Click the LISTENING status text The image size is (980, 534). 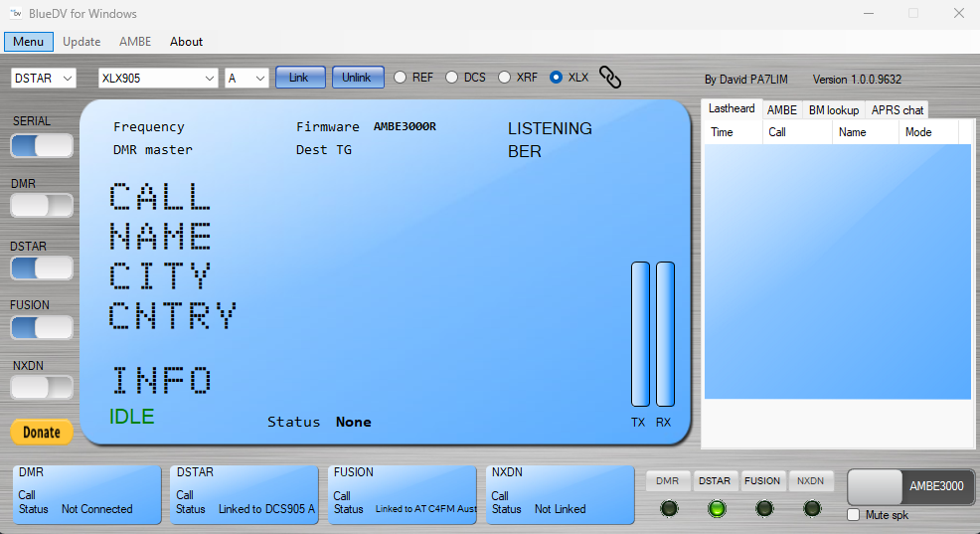pyautogui.click(x=550, y=129)
